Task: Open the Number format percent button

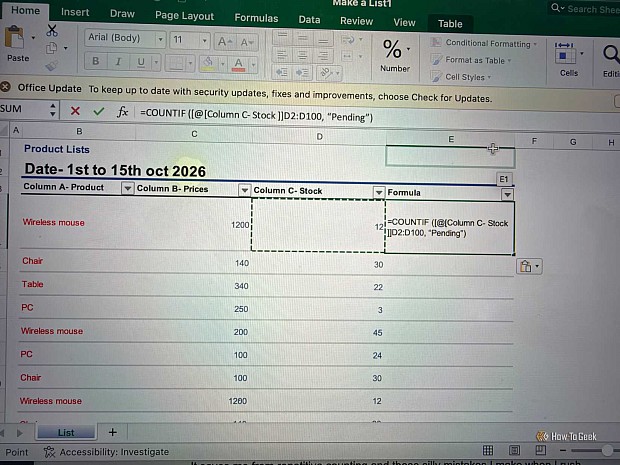Action: 393,49
